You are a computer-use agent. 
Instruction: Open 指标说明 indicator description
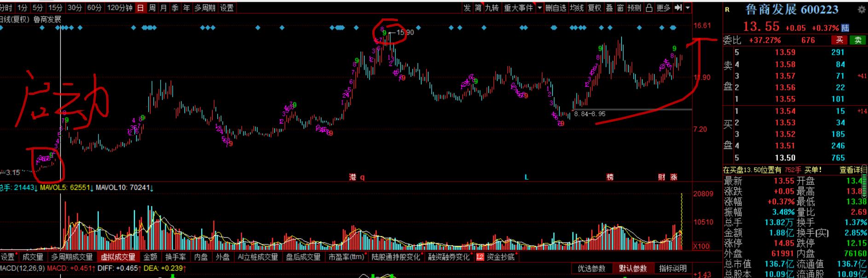[673, 268]
